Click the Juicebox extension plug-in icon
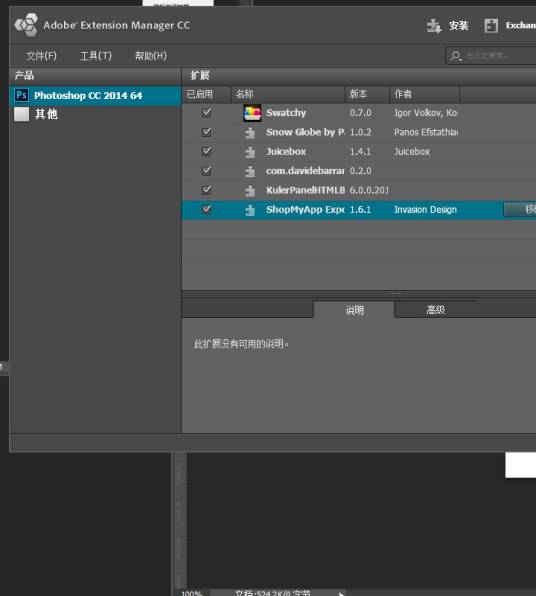 pyautogui.click(x=250, y=152)
